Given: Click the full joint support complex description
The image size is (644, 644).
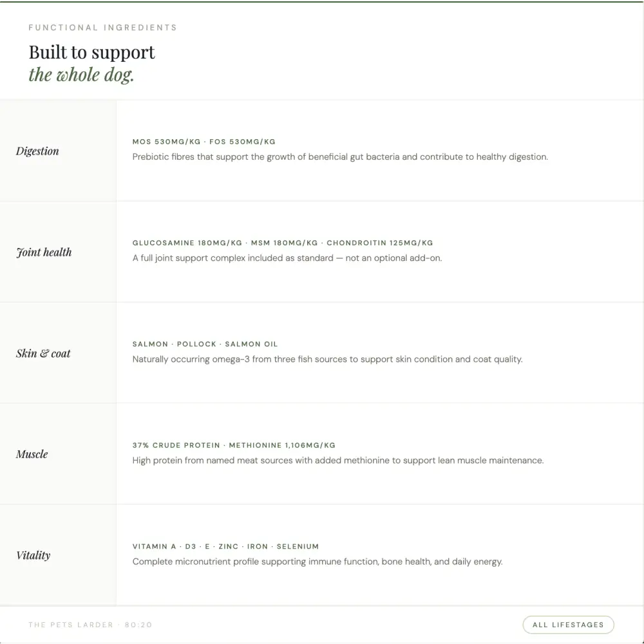Looking at the screenshot, I should 287,258.
